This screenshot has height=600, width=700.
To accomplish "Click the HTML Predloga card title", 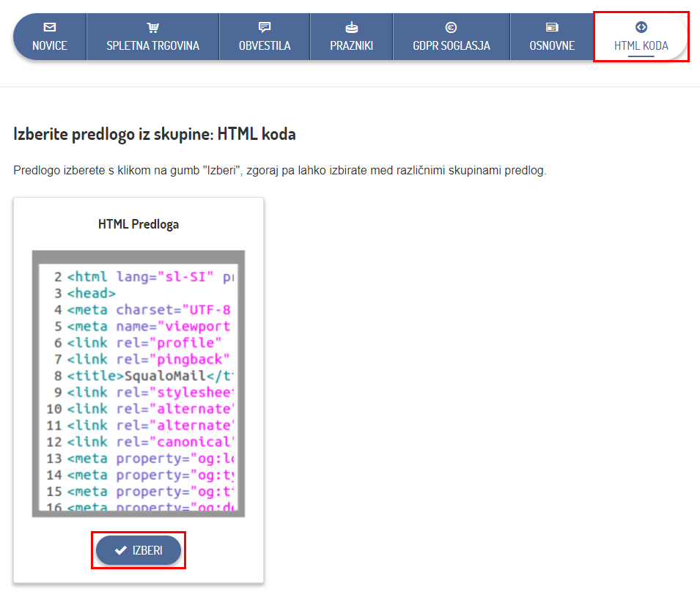I will [139, 224].
